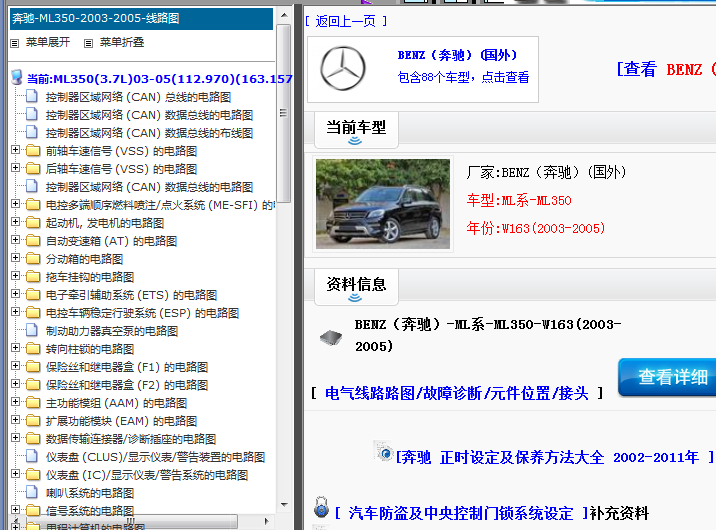Open the 资料信息 tab
The height and width of the screenshot is (530, 716).
point(356,287)
